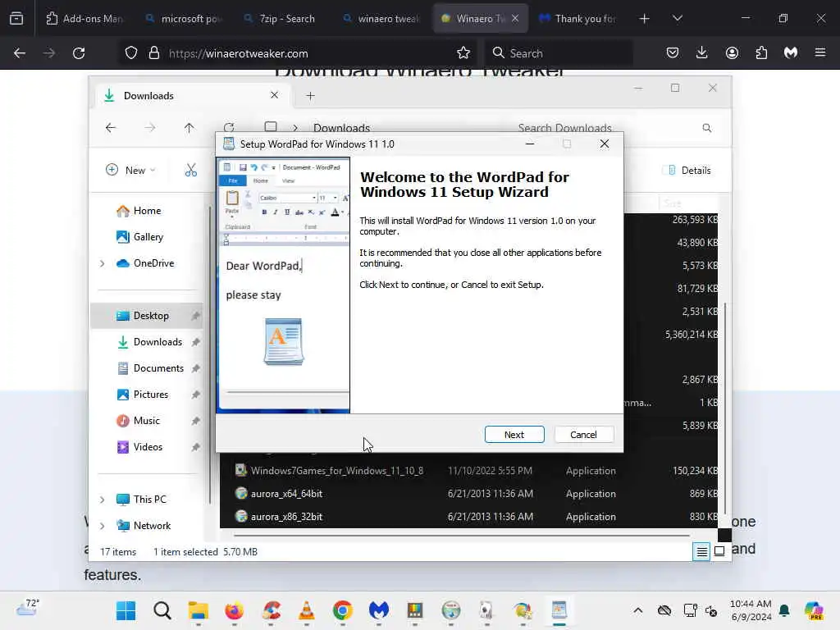Open weather widget showing 72°
This screenshot has height=630, width=840.
[x=27, y=608]
